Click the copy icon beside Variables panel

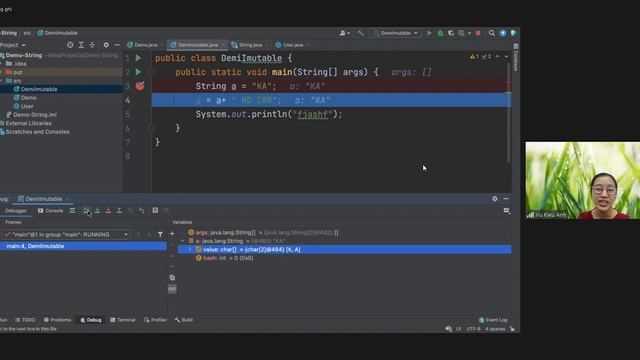[172, 278]
